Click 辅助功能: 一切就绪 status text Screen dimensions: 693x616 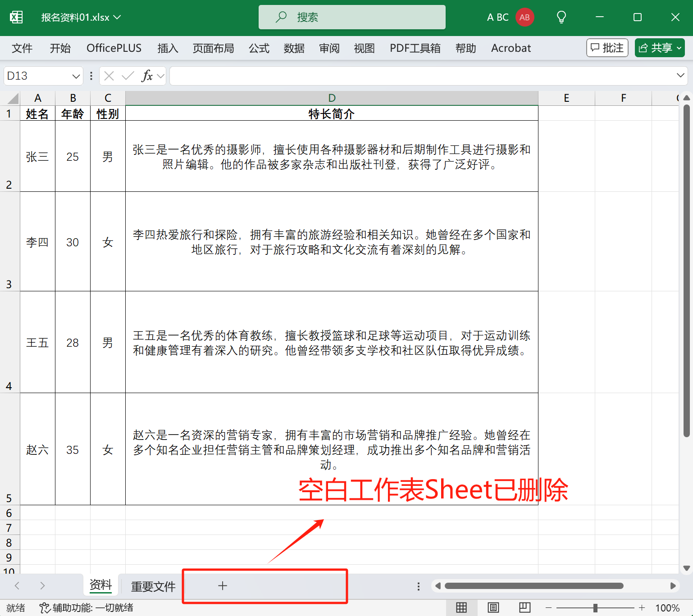(x=93, y=608)
